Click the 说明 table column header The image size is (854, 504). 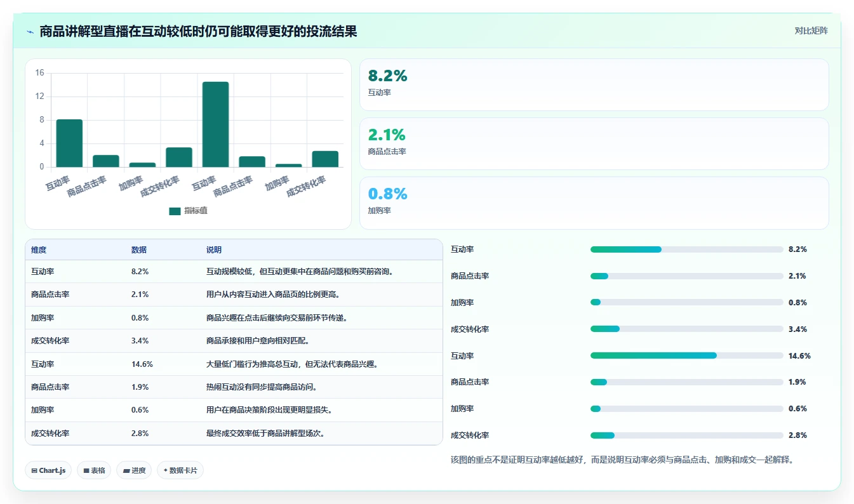pos(214,250)
